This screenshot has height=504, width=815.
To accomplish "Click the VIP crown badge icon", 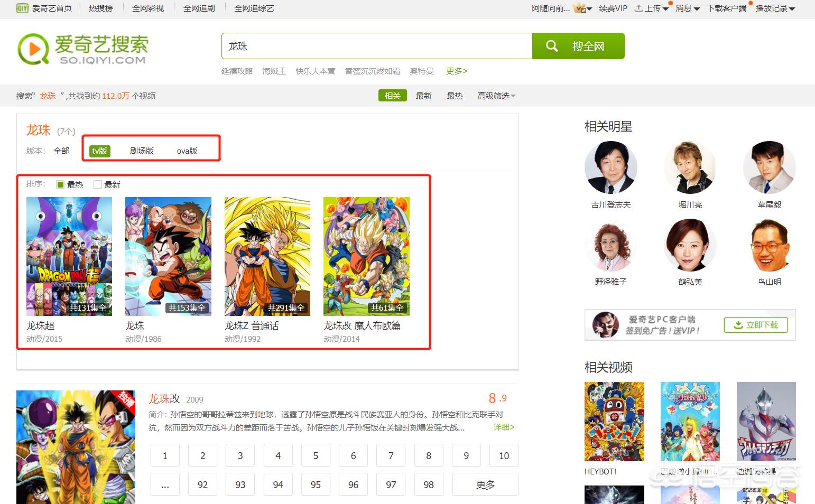I will (x=579, y=8).
